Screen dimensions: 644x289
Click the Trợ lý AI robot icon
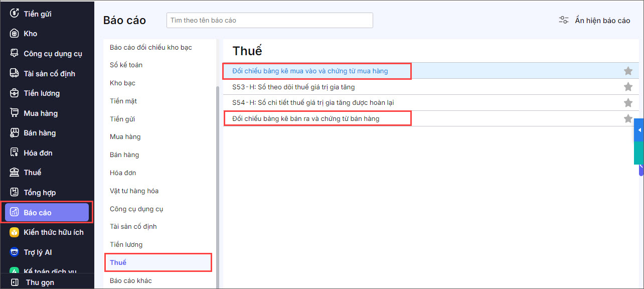[15, 252]
